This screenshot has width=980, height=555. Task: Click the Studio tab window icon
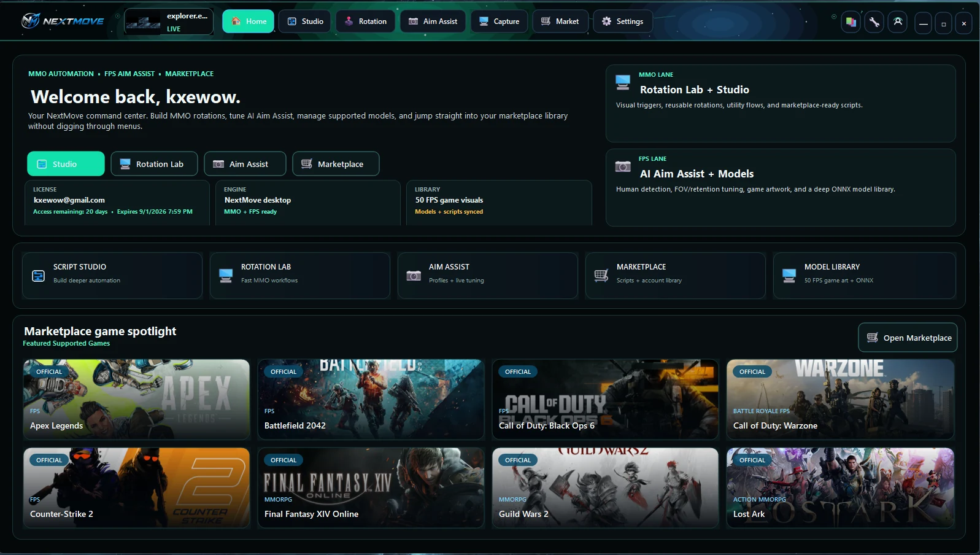tap(292, 21)
